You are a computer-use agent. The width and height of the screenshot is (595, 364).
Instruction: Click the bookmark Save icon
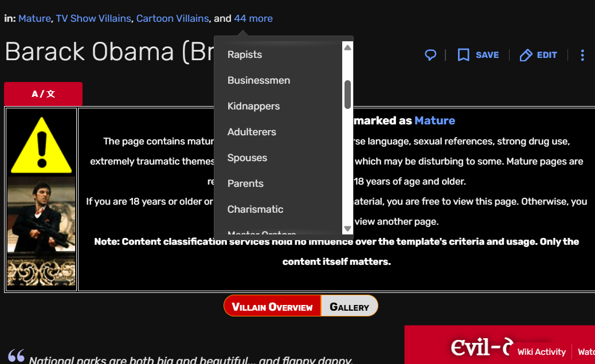pyautogui.click(x=463, y=55)
